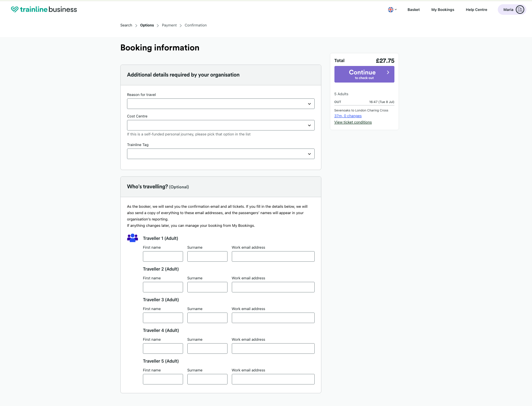This screenshot has height=406, width=532.
Task: Select the Payment breadcrumb step
Action: 169,25
